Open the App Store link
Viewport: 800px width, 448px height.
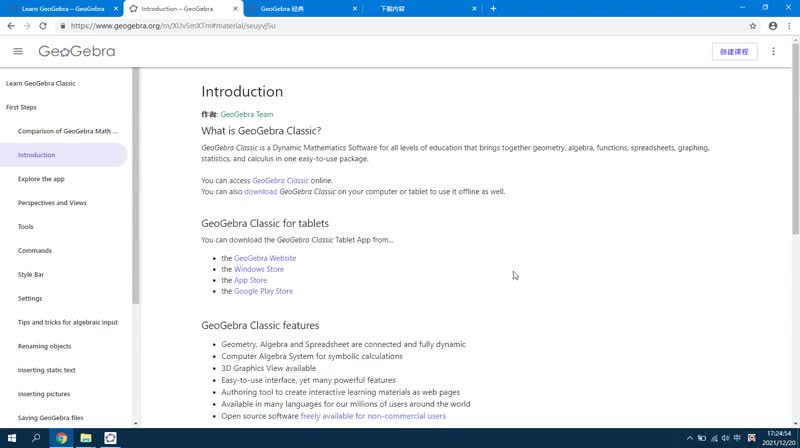click(251, 280)
